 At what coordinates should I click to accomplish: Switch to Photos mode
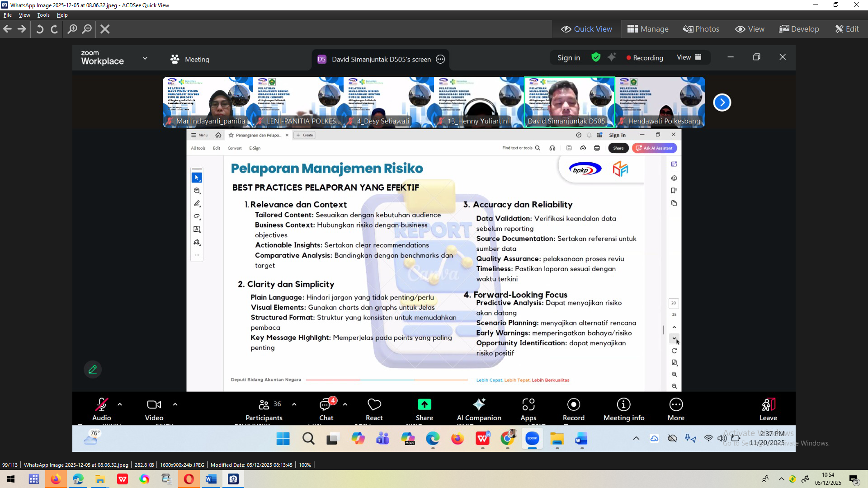(701, 29)
